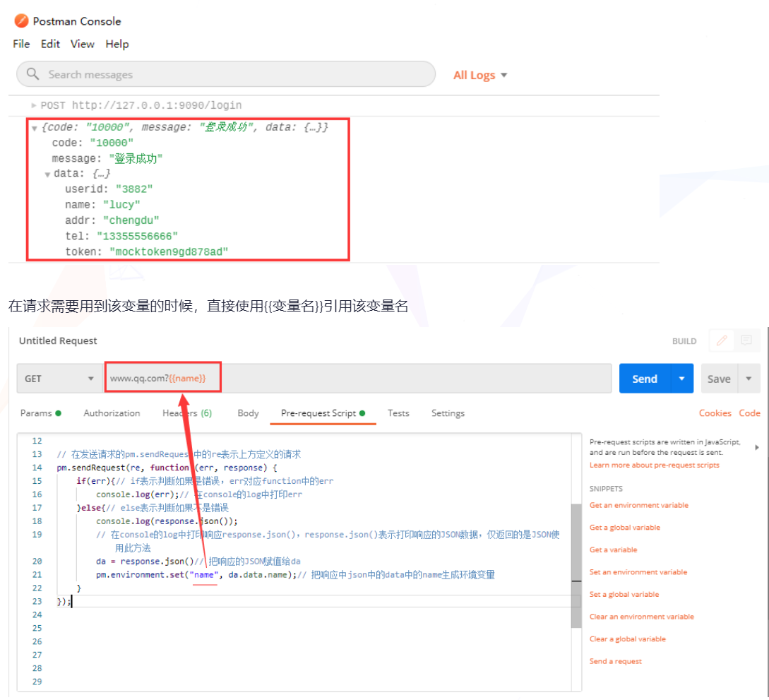Viewport: 769px width, 700px height.
Task: Insert 'Get an environment variable' snippet
Action: pyautogui.click(x=638, y=505)
